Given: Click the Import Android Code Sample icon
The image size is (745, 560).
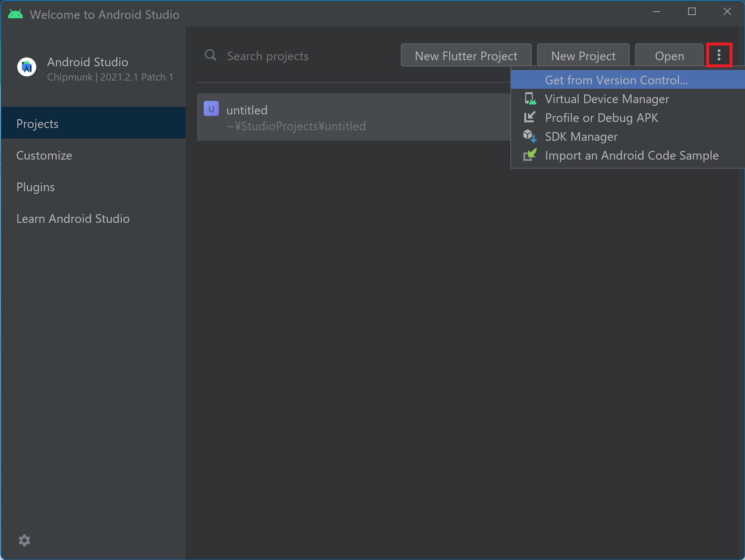Looking at the screenshot, I should (x=530, y=155).
